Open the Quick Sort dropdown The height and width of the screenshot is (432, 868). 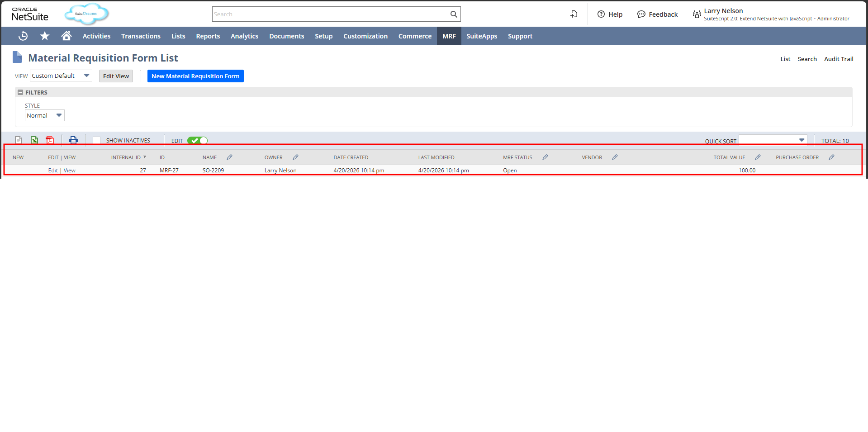[773, 140]
